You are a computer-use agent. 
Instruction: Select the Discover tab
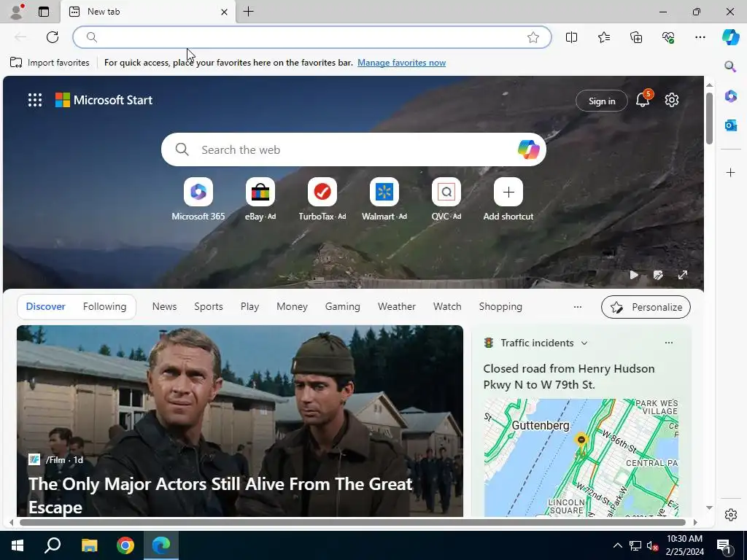coord(46,307)
